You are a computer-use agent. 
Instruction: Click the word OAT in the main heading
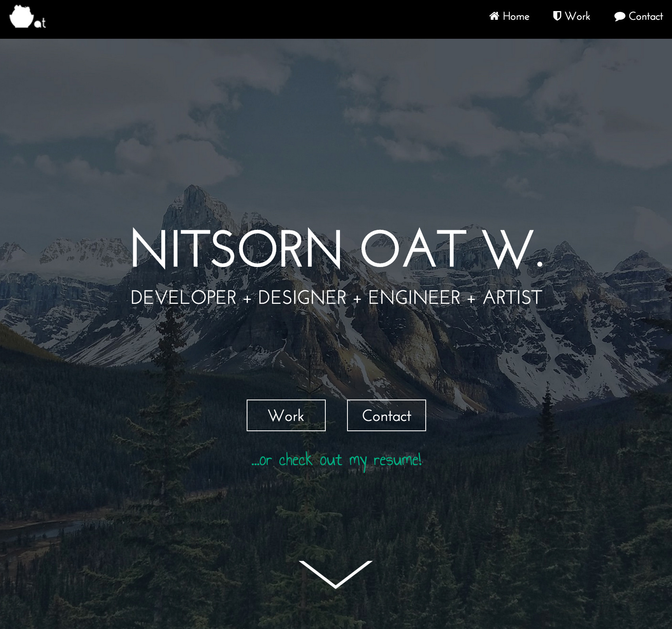pyautogui.click(x=413, y=249)
